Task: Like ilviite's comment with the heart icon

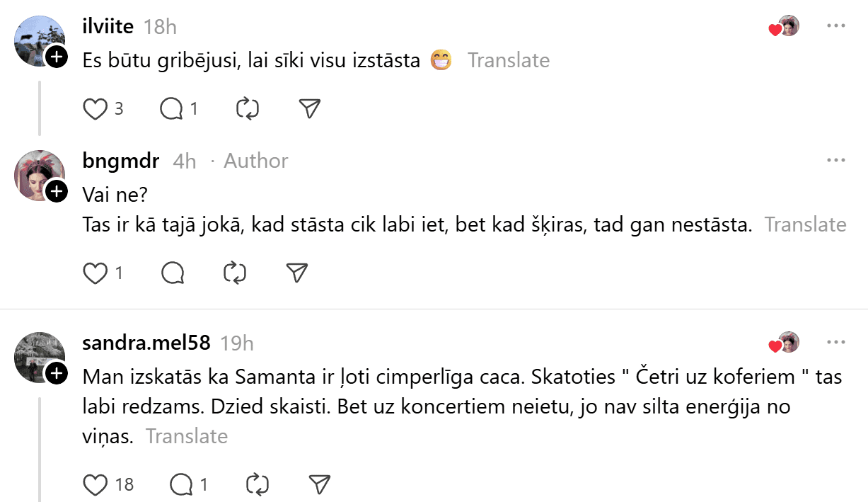Action: [94, 108]
